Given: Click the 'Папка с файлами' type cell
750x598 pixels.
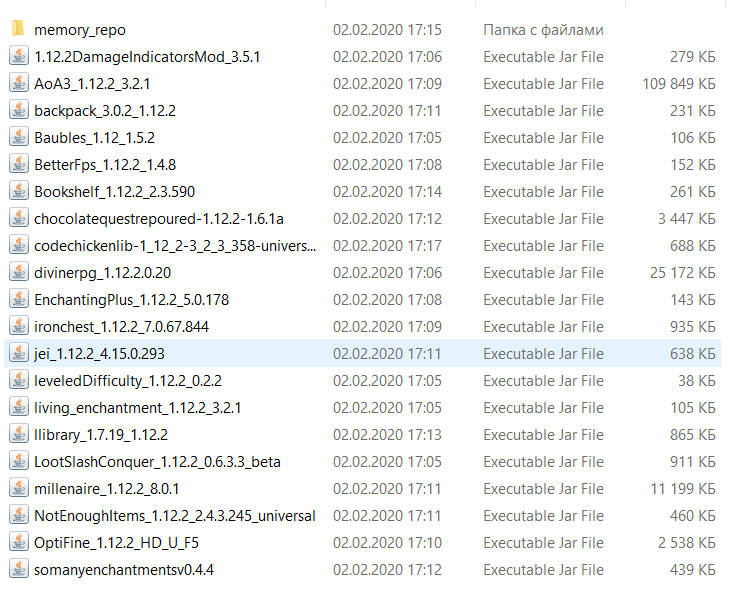Looking at the screenshot, I should tap(543, 30).
